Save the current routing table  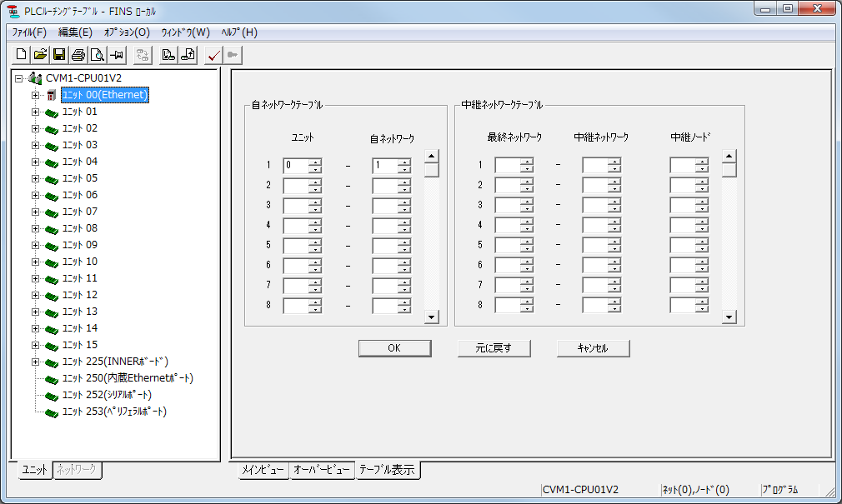click(58, 54)
